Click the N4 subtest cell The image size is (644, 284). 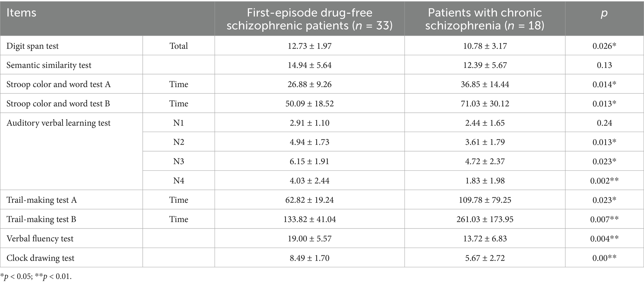point(179,181)
